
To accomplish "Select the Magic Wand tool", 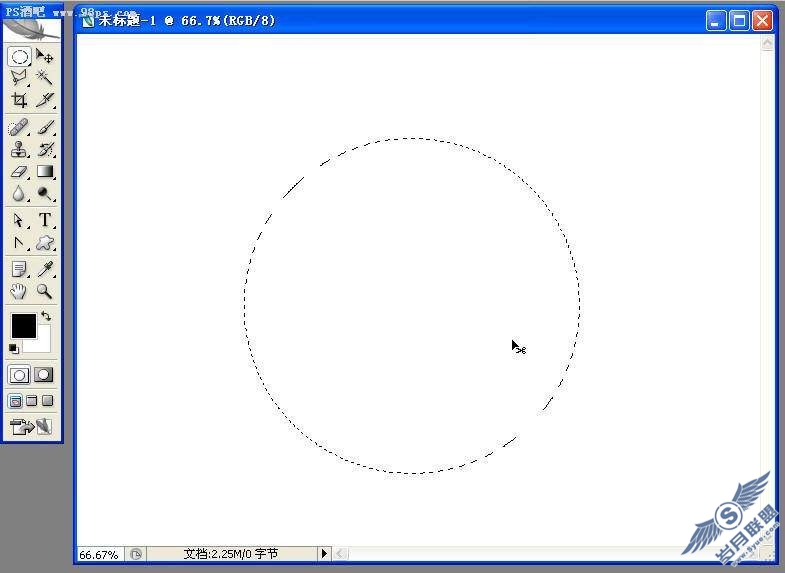I will point(45,78).
